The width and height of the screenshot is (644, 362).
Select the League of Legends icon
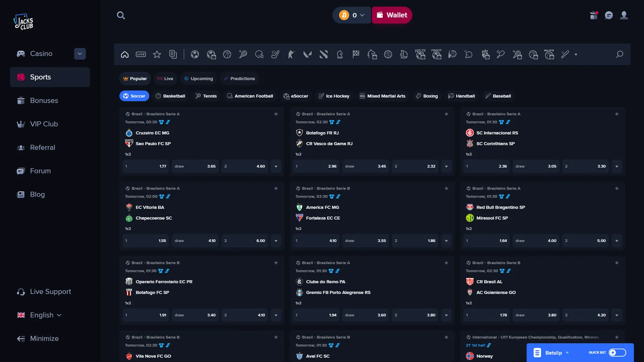[404, 54]
